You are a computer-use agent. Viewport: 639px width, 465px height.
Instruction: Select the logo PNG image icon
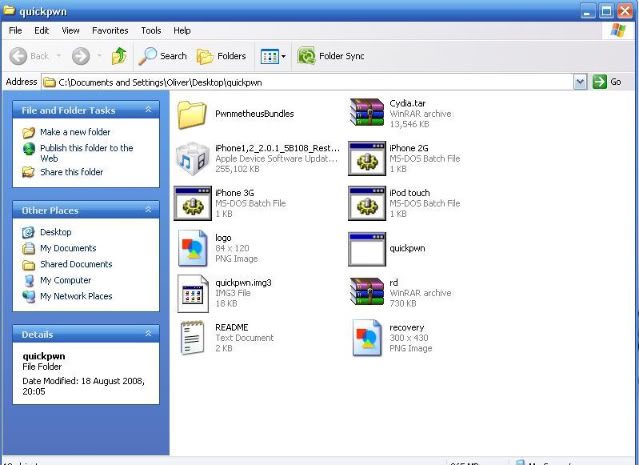click(192, 248)
